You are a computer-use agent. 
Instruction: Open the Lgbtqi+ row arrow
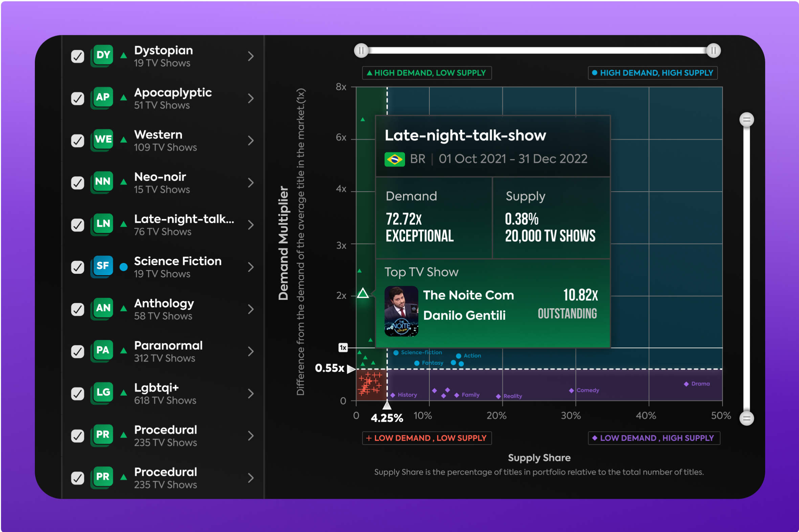[x=251, y=394]
